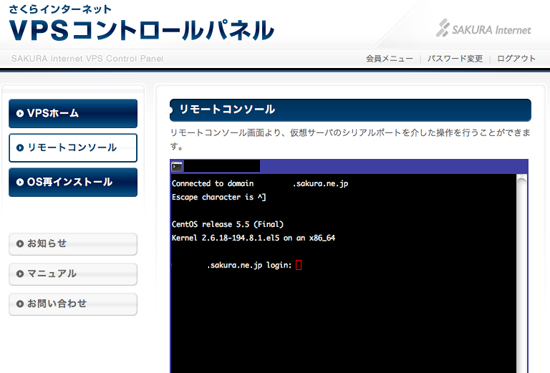Open 会員メニュー in the top navigation
The width and height of the screenshot is (550, 373).
pyautogui.click(x=389, y=59)
